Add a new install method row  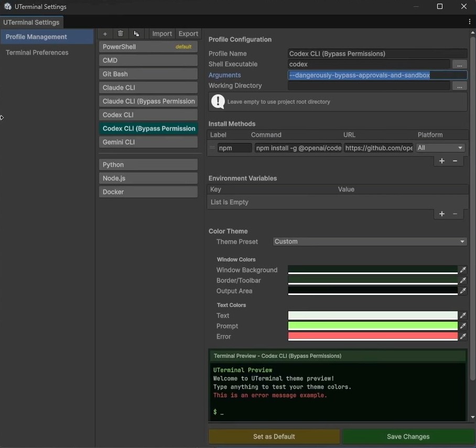point(442,161)
